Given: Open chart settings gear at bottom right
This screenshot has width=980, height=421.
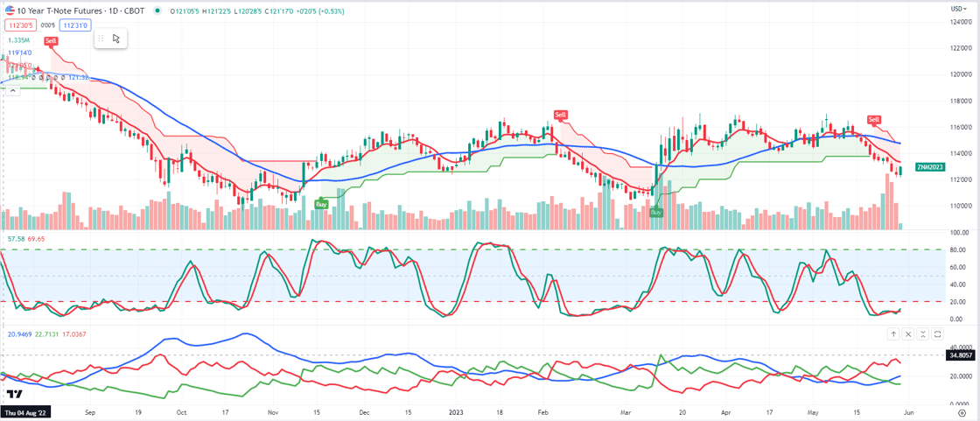Looking at the screenshot, I should tap(962, 413).
